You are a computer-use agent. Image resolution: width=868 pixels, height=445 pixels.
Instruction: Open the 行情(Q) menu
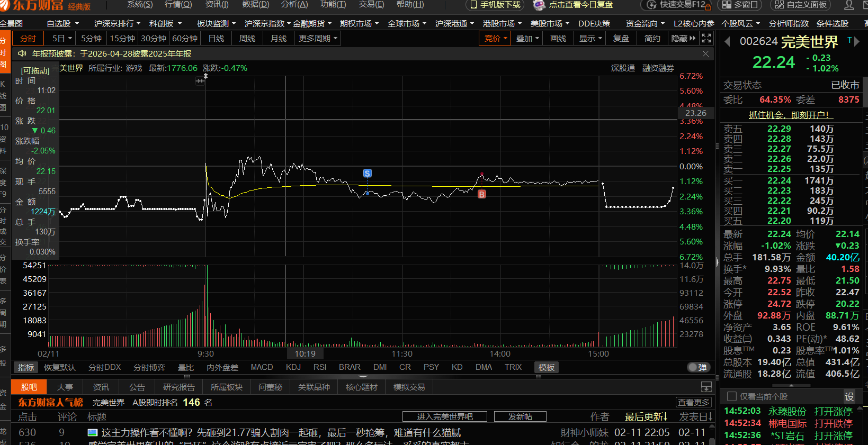coord(178,4)
